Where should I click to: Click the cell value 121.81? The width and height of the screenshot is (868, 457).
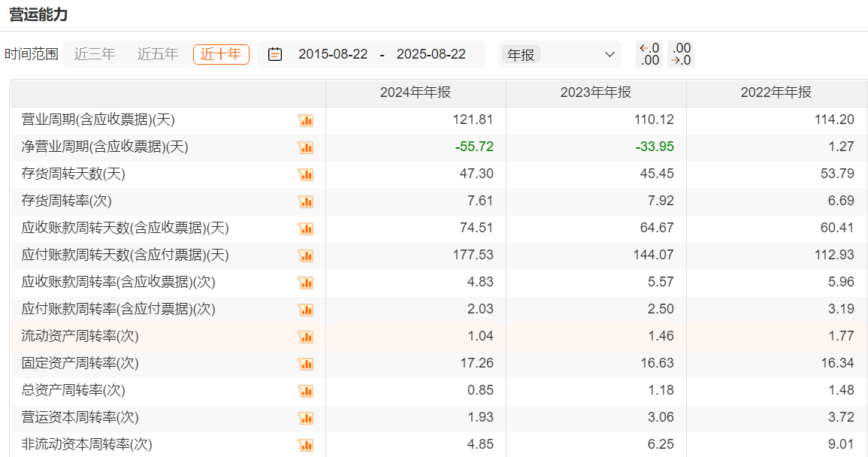coord(473,120)
